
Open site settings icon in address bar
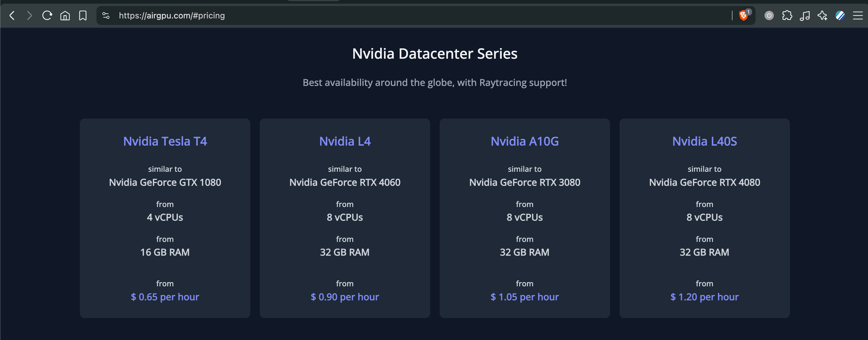[106, 16]
